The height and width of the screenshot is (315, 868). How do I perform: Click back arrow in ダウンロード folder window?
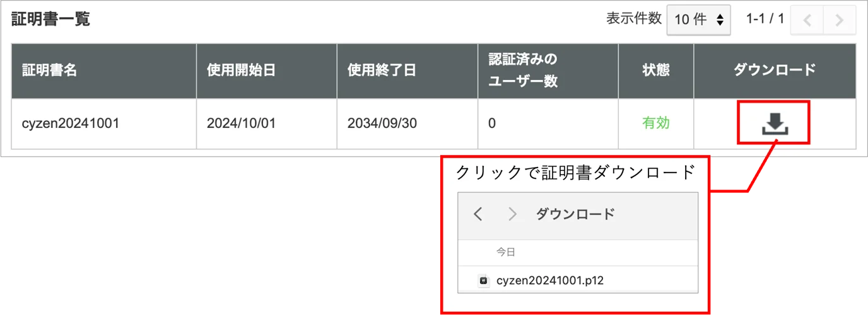click(478, 214)
